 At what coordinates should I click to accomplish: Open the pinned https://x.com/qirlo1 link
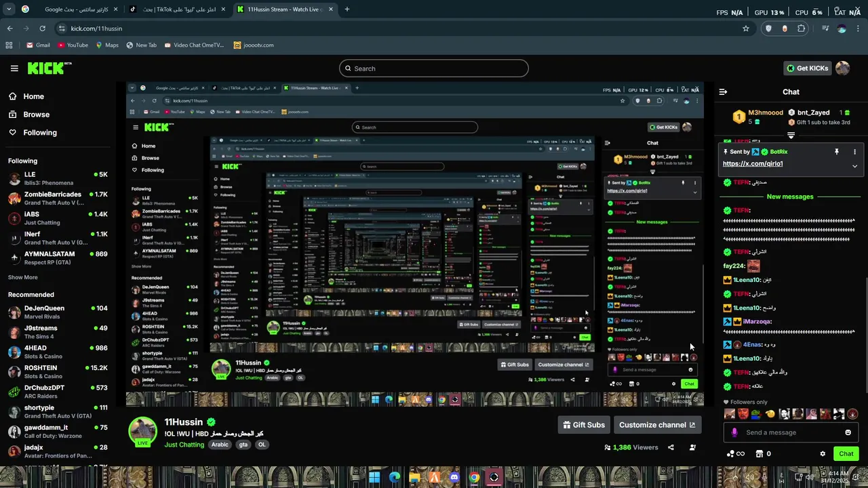pos(753,163)
